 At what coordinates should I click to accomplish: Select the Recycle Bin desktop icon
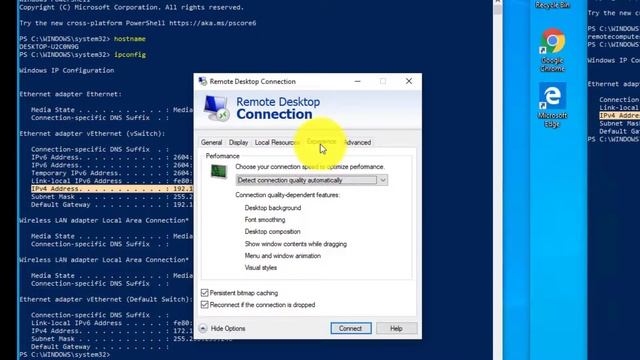click(x=552, y=5)
